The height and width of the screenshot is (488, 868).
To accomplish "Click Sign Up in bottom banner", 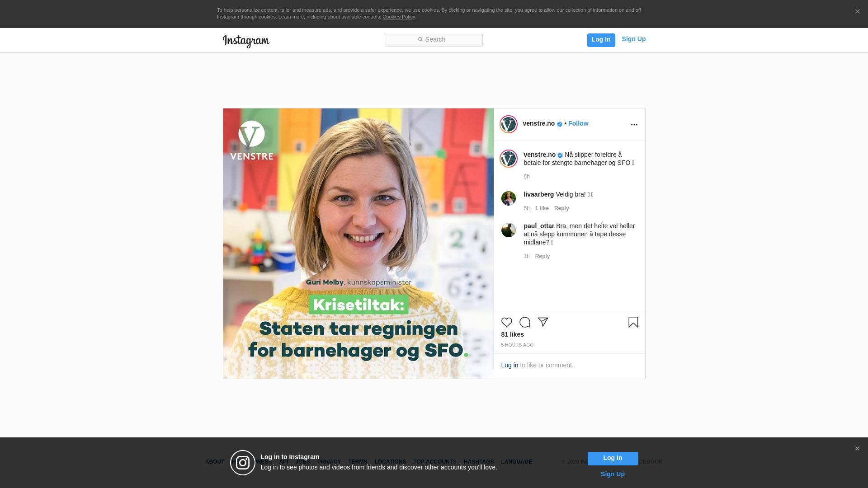I will click(x=613, y=474).
